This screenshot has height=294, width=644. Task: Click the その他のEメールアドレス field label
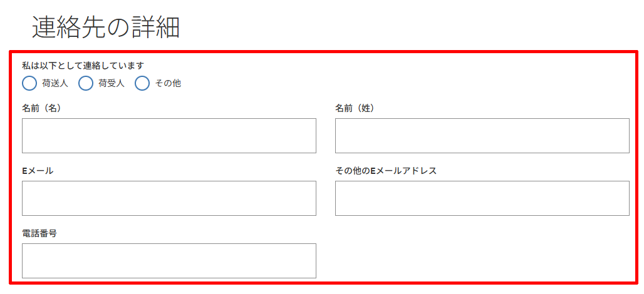pyautogui.click(x=386, y=171)
